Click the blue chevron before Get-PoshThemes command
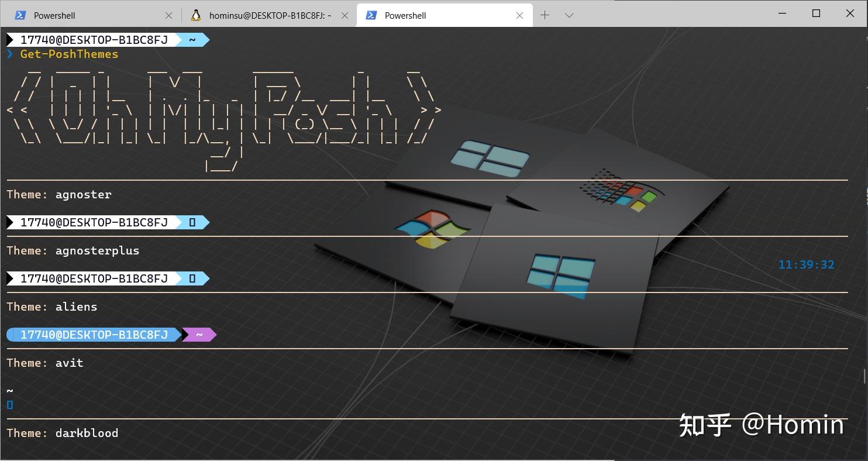This screenshot has height=461, width=868. coord(9,54)
